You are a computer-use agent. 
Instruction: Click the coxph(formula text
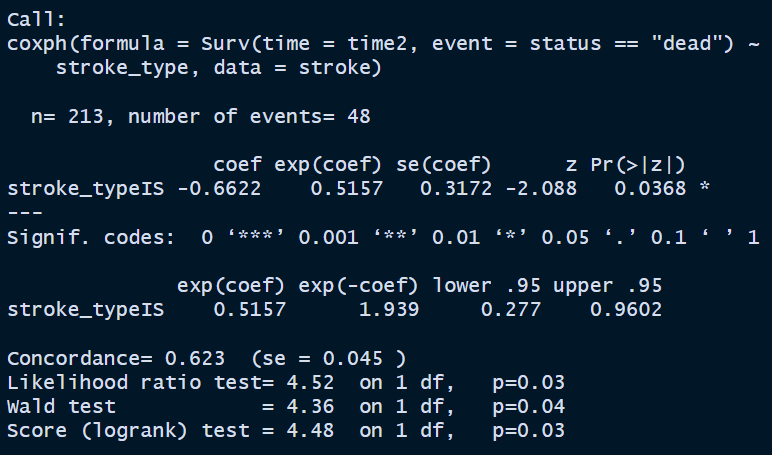(x=86, y=44)
